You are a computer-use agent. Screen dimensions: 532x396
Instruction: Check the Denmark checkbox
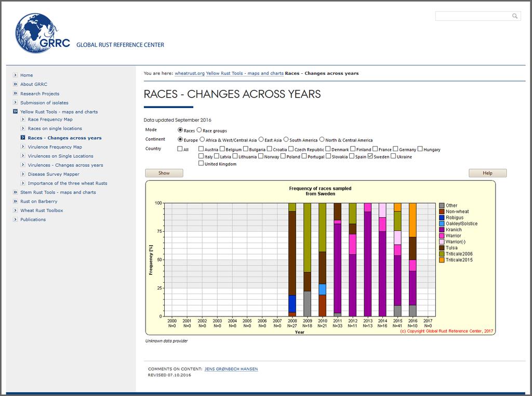pyautogui.click(x=328, y=149)
